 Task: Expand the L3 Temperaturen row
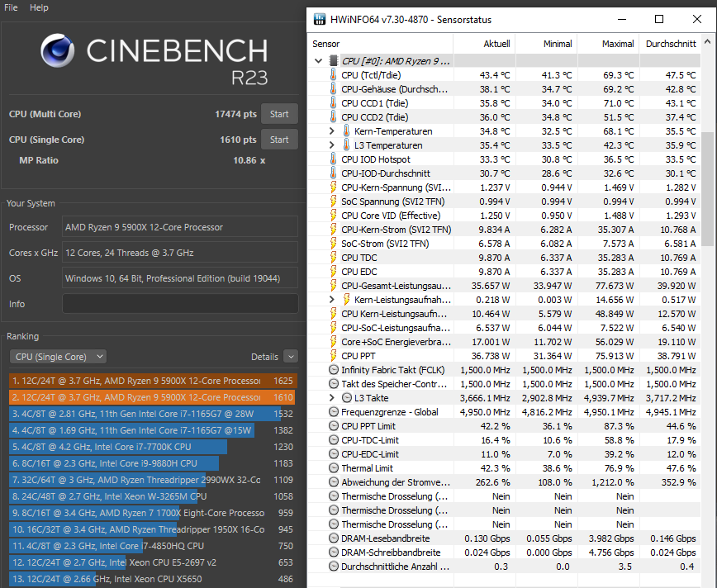pos(332,145)
